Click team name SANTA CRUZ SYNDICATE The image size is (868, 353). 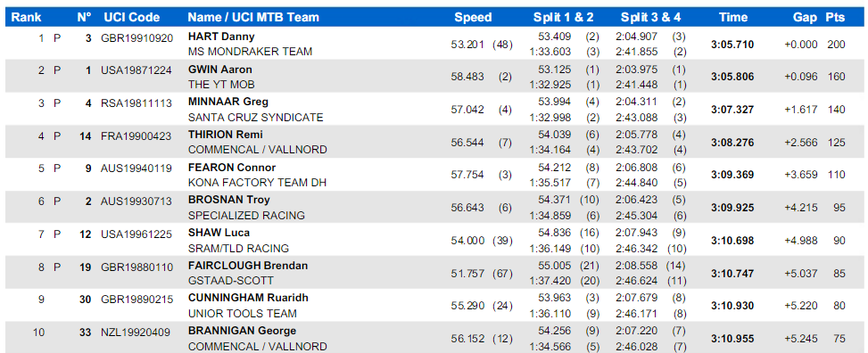click(x=256, y=118)
